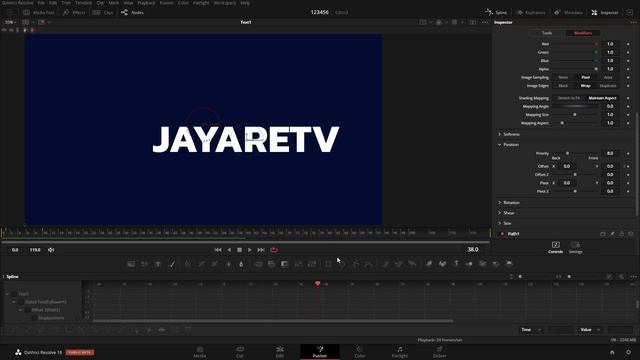Open the Cut page
Viewport: 640px width, 360px height.
pyautogui.click(x=240, y=352)
